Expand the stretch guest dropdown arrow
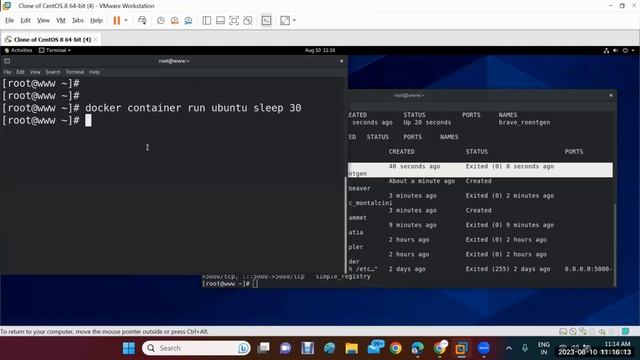The width and height of the screenshot is (640, 360). point(294,20)
